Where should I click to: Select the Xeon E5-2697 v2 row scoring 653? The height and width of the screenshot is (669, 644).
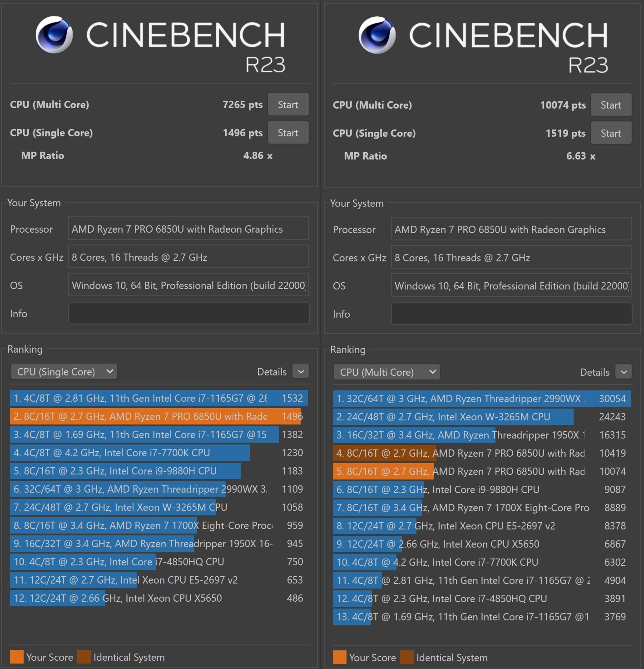159,580
